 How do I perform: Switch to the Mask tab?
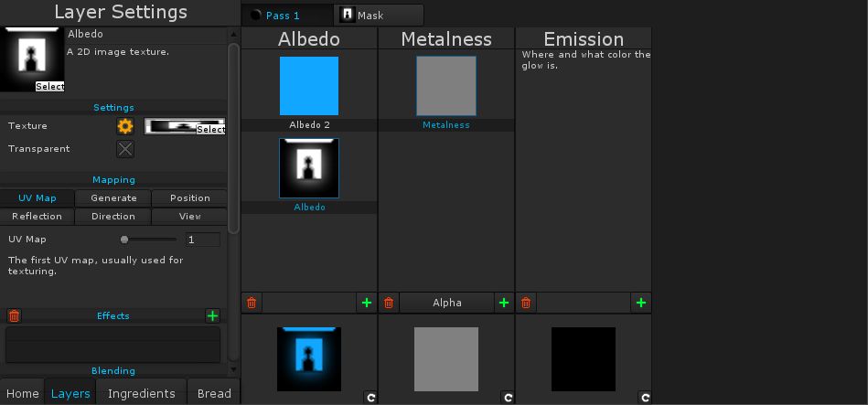pyautogui.click(x=379, y=16)
